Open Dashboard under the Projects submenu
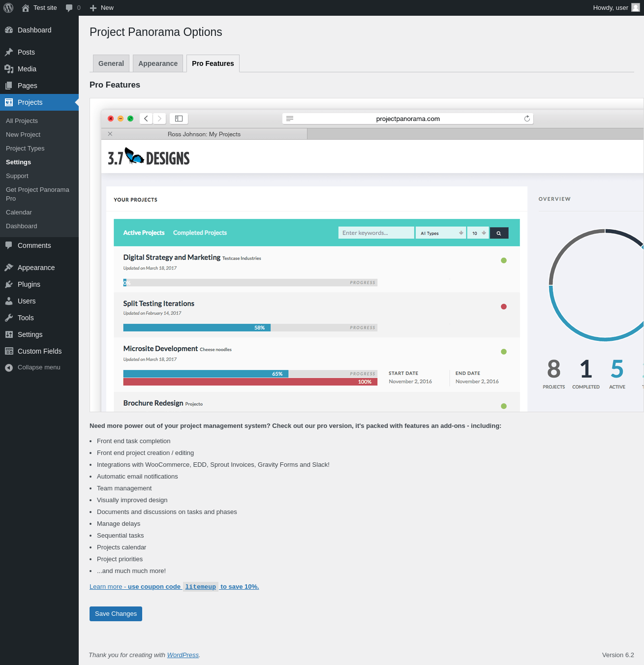This screenshot has height=665, width=644. (22, 226)
